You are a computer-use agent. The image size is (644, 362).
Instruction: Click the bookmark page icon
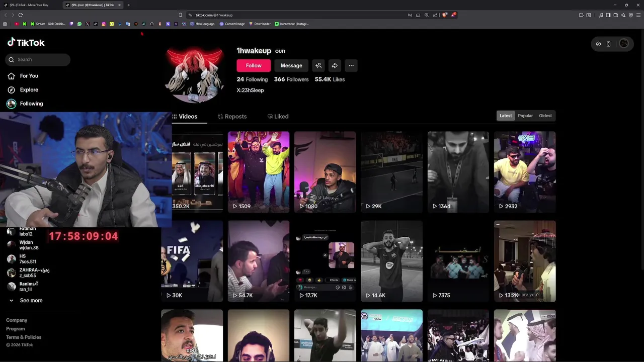(x=180, y=15)
